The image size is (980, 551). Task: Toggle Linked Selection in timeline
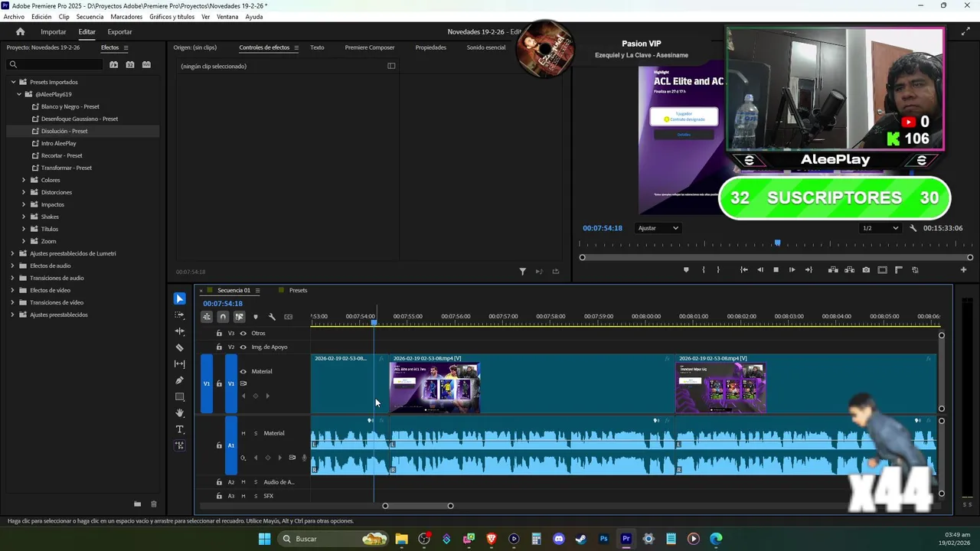coord(239,317)
